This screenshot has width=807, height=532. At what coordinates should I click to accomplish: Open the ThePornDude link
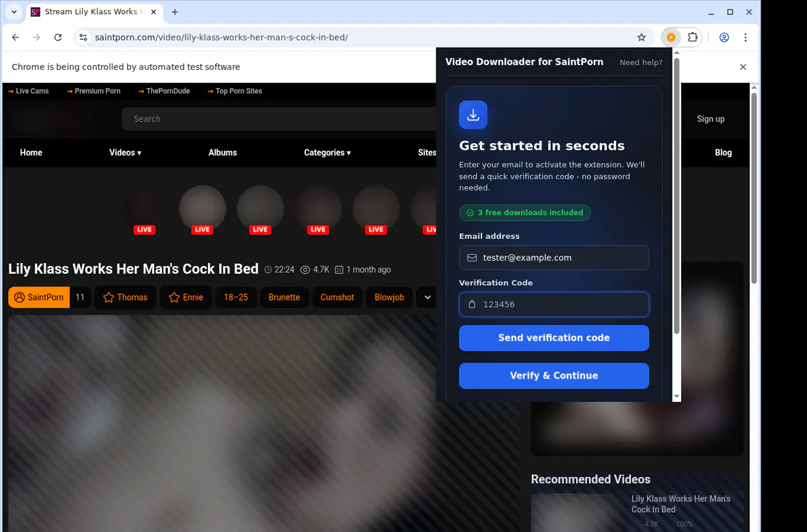(x=164, y=91)
